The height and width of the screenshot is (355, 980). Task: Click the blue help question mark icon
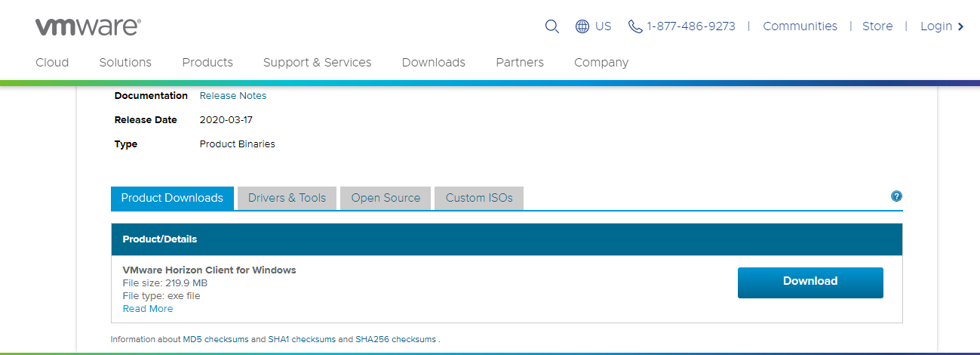(x=896, y=196)
